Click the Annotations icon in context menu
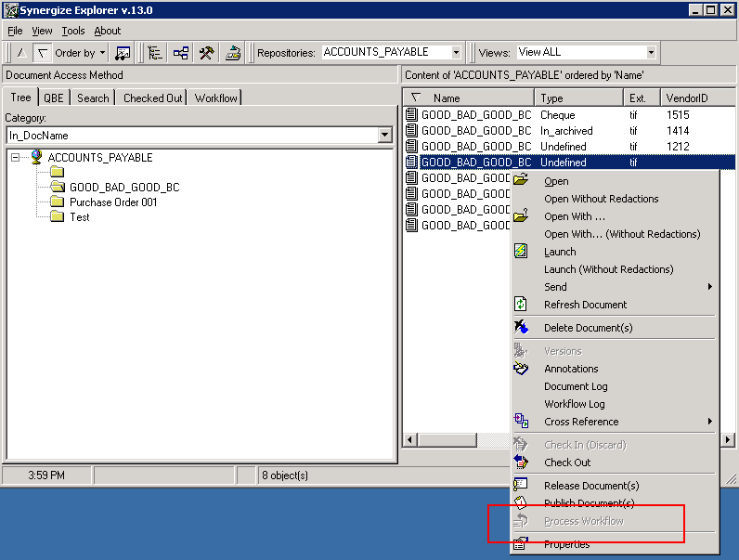739x560 pixels. (521, 368)
